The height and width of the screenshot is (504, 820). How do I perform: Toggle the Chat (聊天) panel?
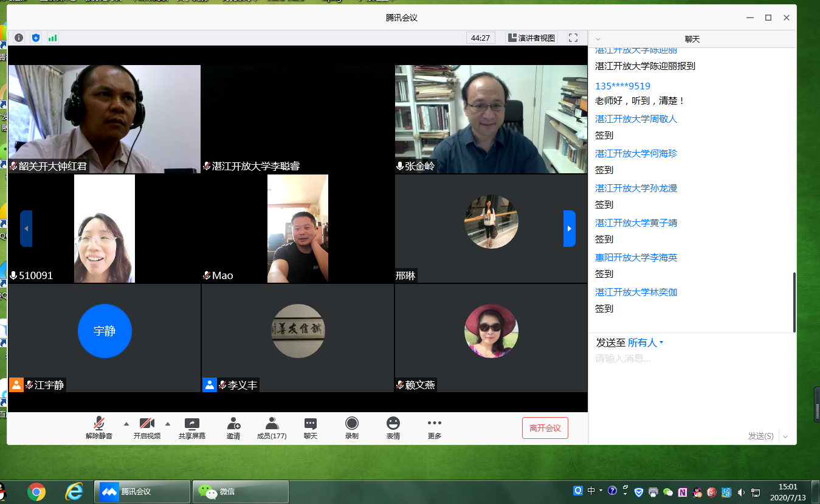click(x=311, y=428)
